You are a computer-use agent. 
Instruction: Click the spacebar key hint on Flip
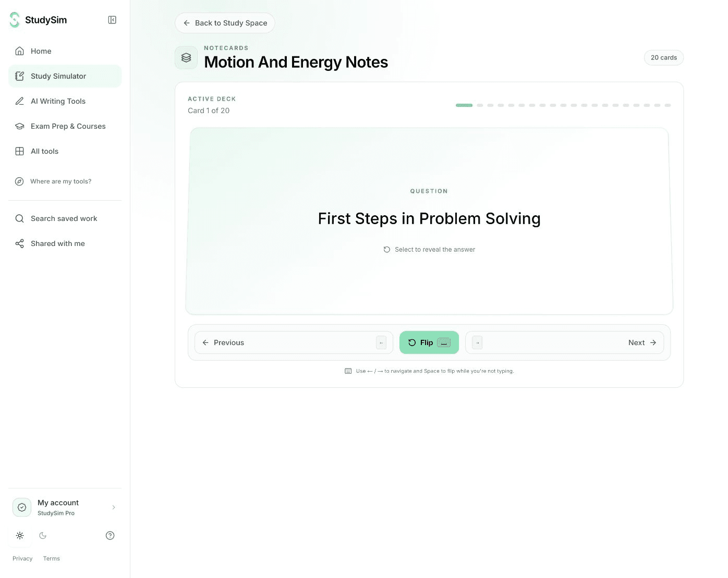click(x=444, y=342)
